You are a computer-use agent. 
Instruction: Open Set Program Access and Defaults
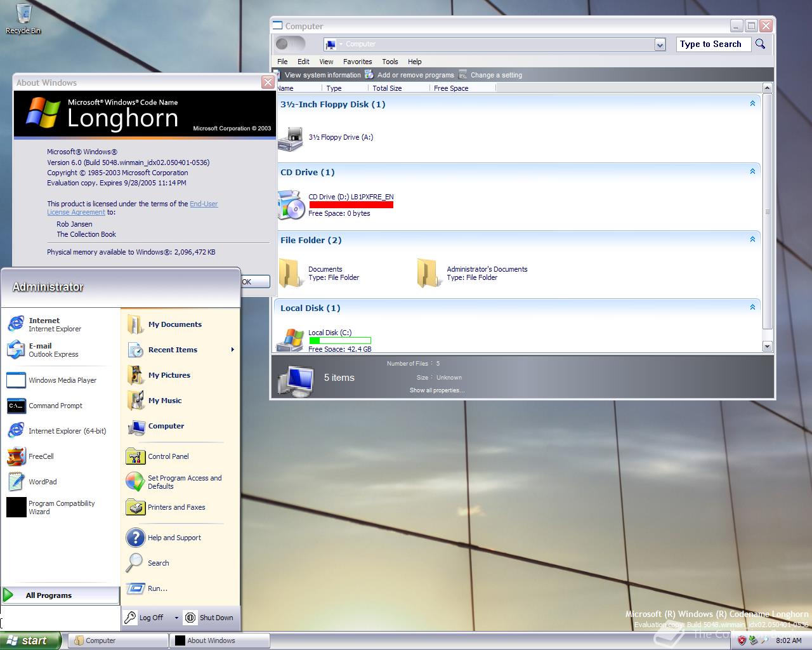pos(174,482)
